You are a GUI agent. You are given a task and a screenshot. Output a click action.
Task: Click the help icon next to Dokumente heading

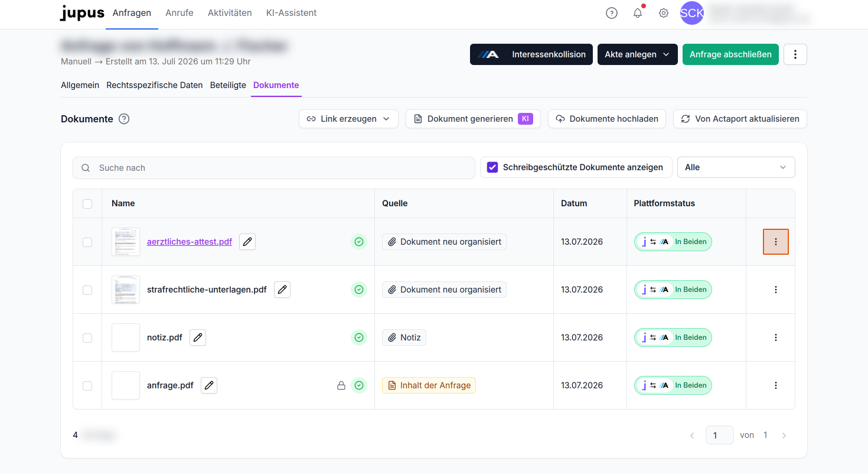coord(124,119)
